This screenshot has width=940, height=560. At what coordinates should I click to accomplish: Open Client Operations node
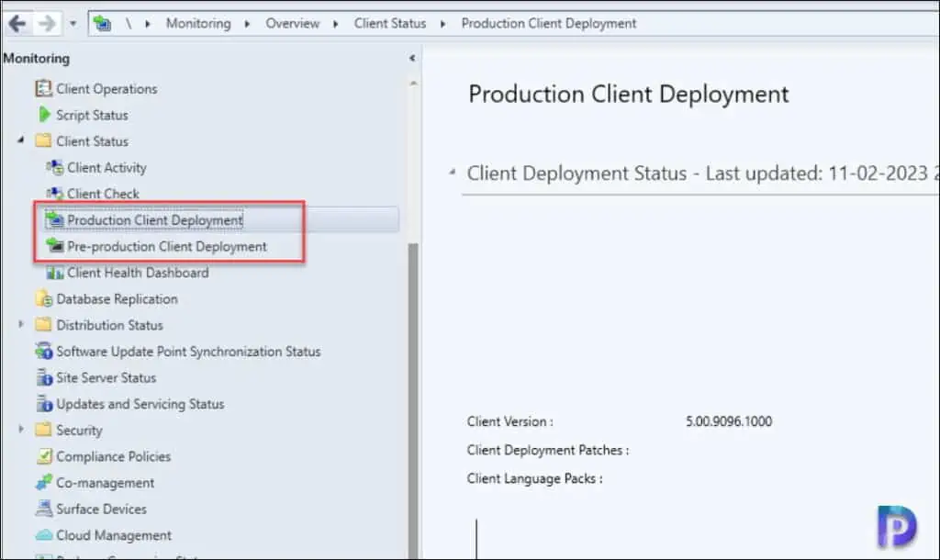click(106, 89)
